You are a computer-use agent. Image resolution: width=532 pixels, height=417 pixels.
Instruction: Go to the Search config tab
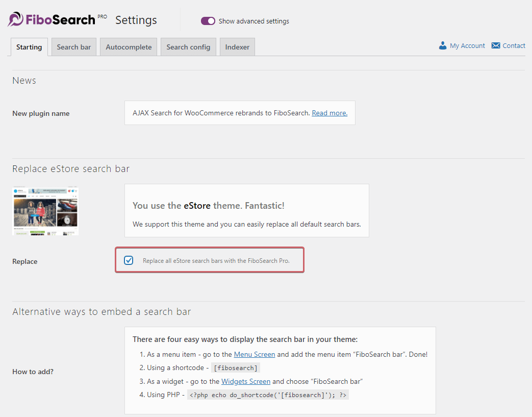pos(188,47)
